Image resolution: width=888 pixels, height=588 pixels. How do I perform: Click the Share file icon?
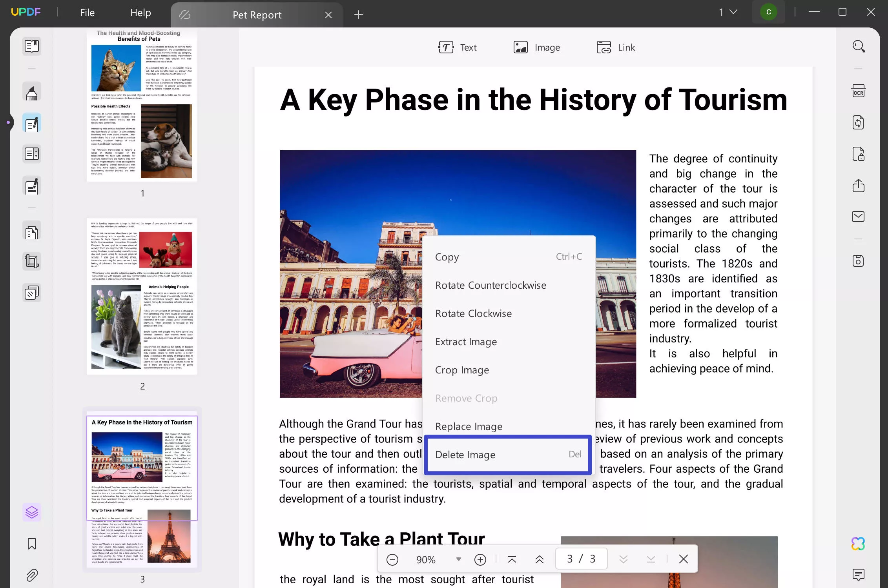[x=859, y=185]
